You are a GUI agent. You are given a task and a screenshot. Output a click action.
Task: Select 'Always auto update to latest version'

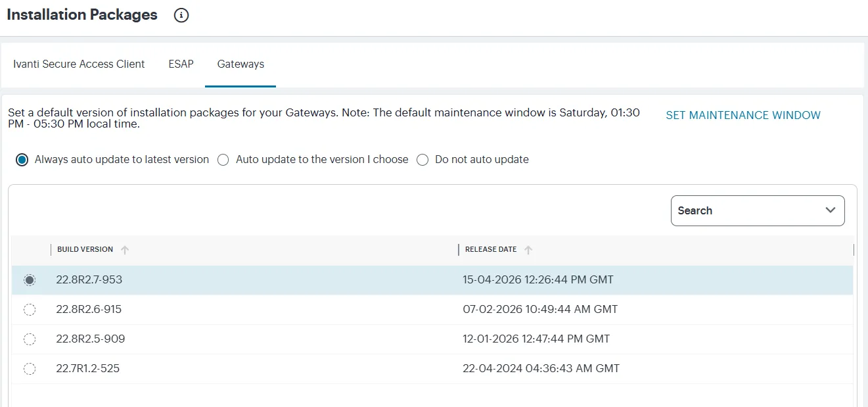pos(22,160)
